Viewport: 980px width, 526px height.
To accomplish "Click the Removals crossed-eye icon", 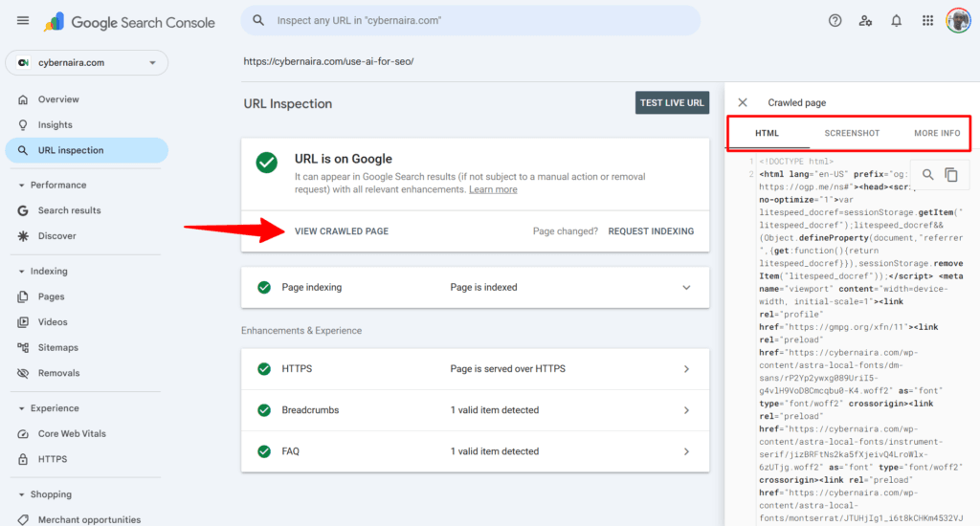I will [23, 373].
